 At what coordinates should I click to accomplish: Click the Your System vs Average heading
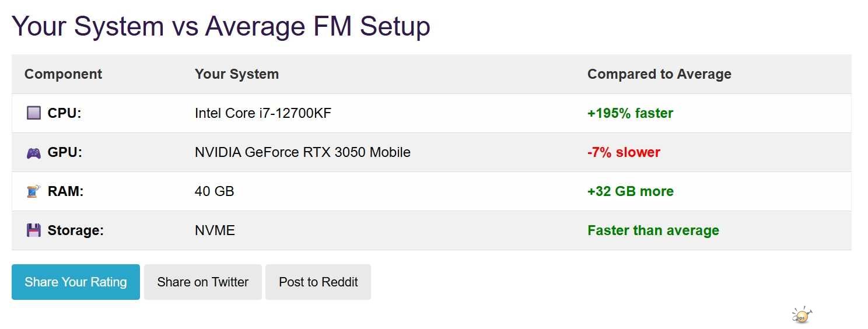220,26
